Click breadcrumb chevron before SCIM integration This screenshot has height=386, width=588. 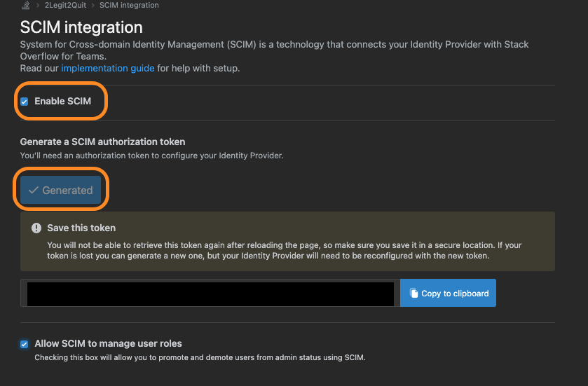(93, 6)
